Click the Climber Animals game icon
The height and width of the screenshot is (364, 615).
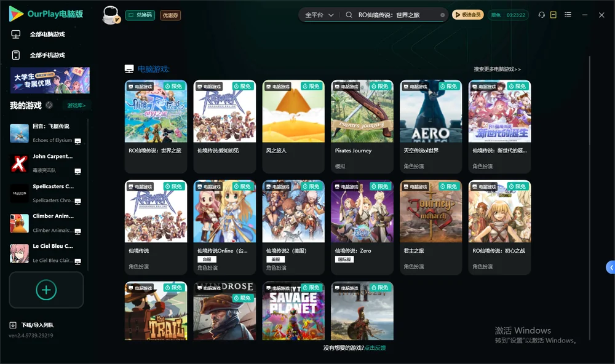tap(19, 224)
